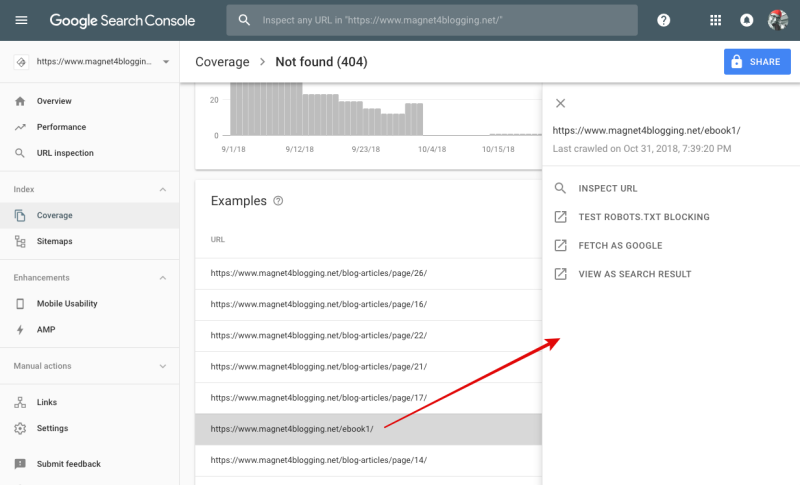Focus the Inspect any URL search field
The height and width of the screenshot is (485, 800).
click(x=432, y=20)
